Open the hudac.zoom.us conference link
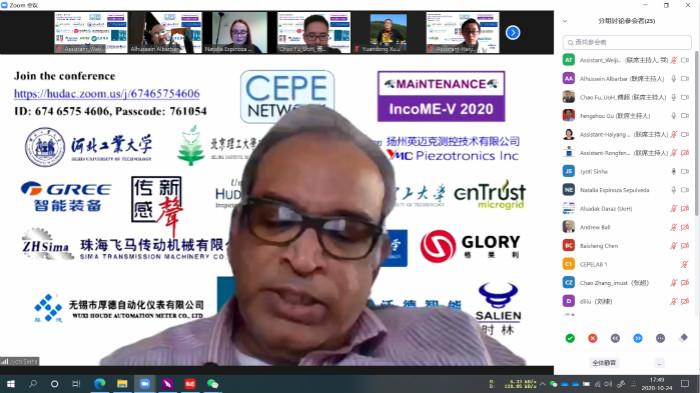 107,93
